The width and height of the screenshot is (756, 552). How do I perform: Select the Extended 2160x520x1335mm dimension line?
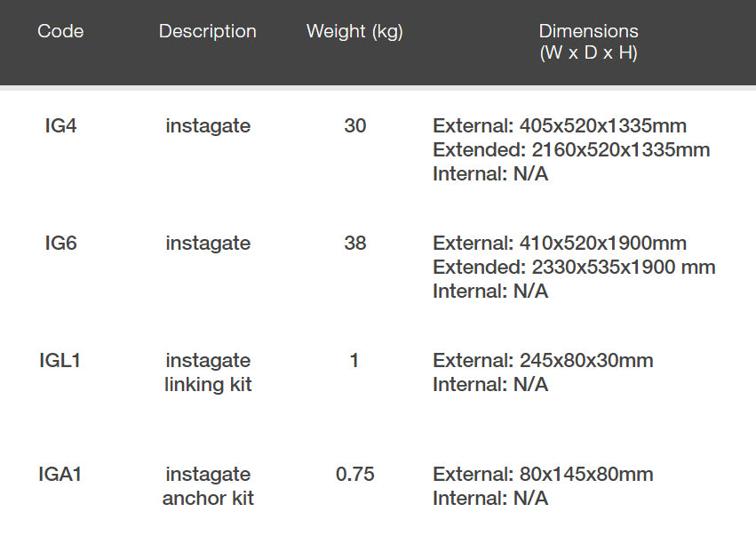point(571,150)
